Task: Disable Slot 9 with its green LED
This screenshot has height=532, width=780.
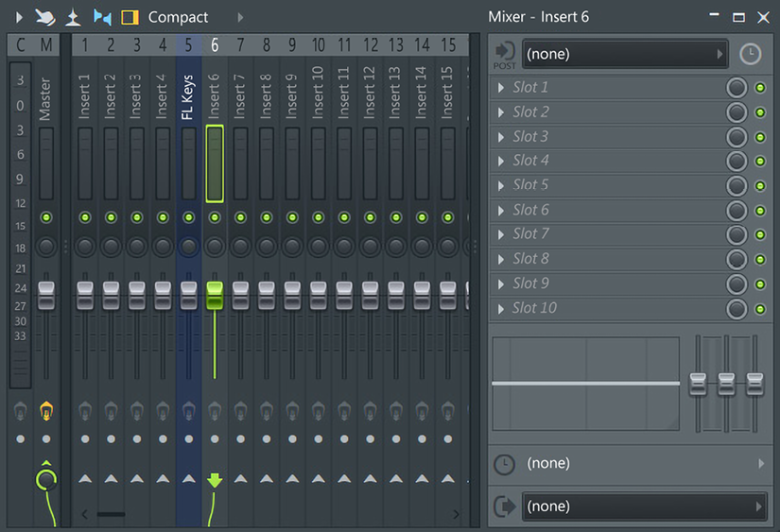Action: [760, 283]
